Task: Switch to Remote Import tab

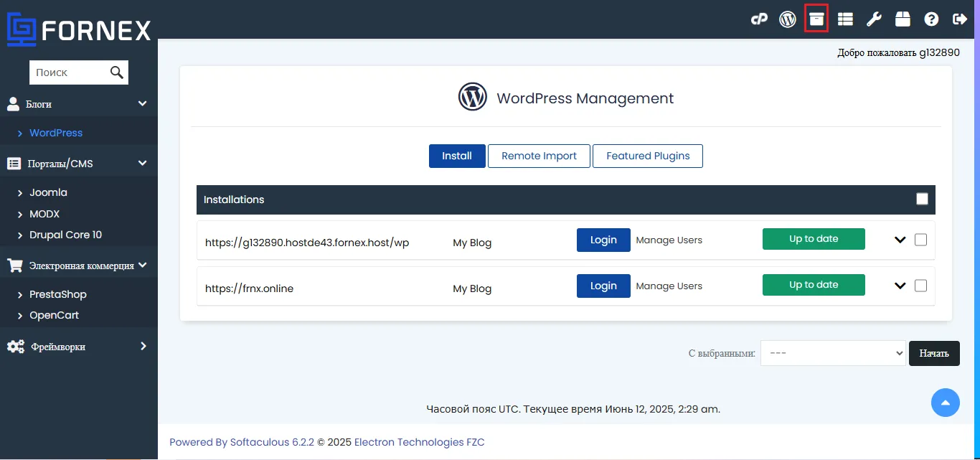Action: point(539,156)
